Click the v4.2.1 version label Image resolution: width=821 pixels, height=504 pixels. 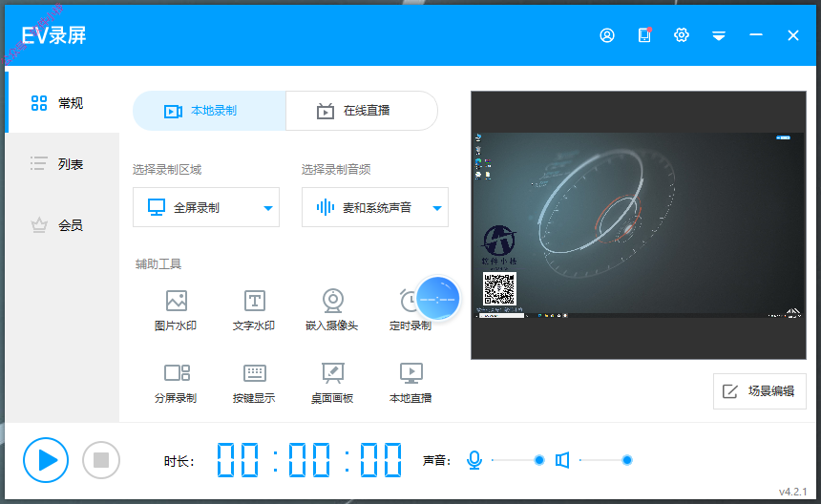(792, 492)
